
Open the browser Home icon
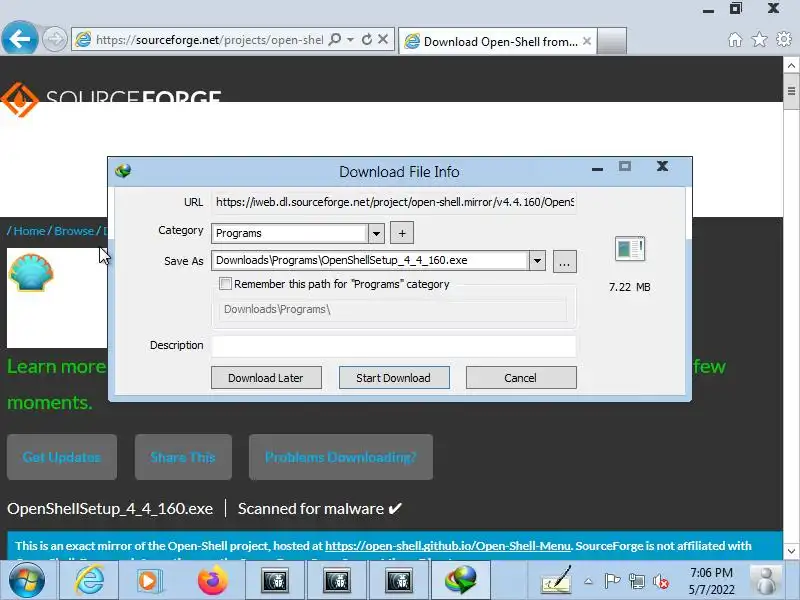coord(735,39)
